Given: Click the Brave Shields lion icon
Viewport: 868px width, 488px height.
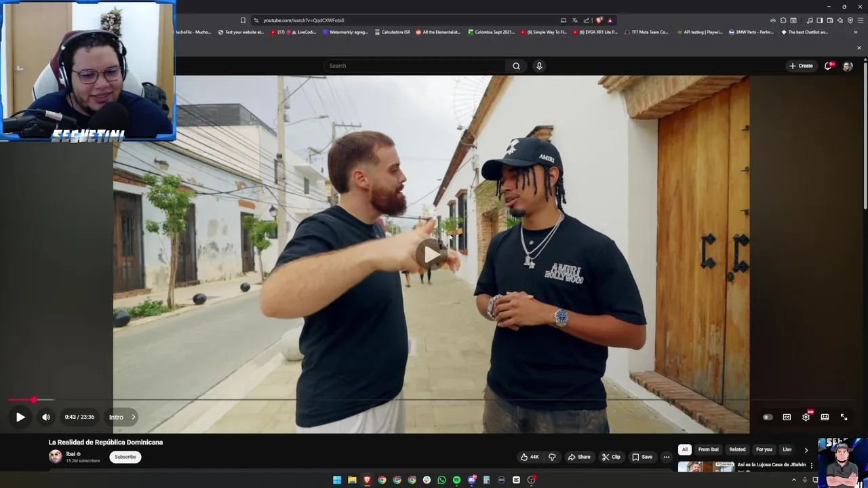Looking at the screenshot, I should 599,20.
